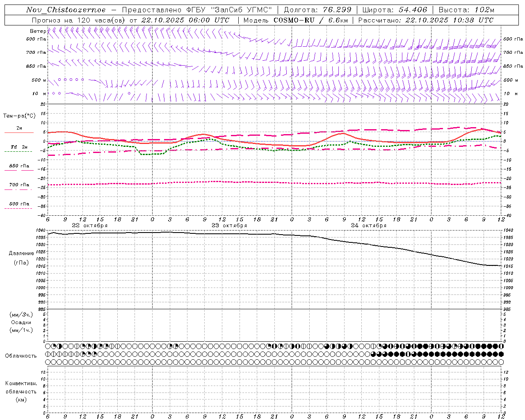525x420 pixels.
Task: Click the '(мм/1ч.)' precipitation unit label
Action: coord(21,330)
